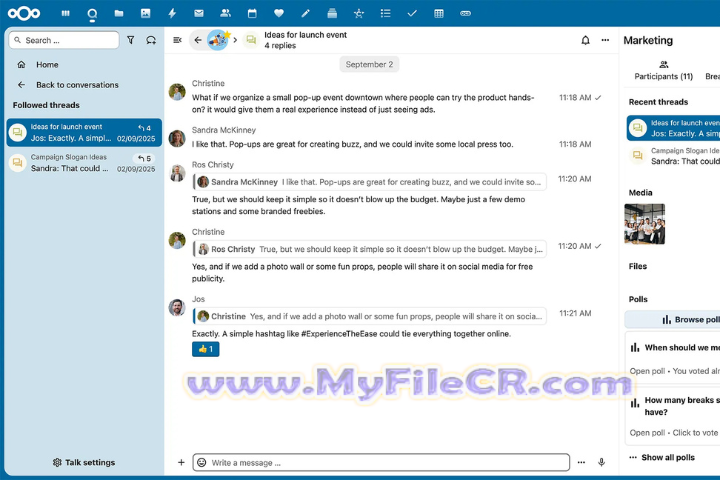The image size is (720, 480).
Task: Open the star sparkle app icon
Action: (359, 13)
